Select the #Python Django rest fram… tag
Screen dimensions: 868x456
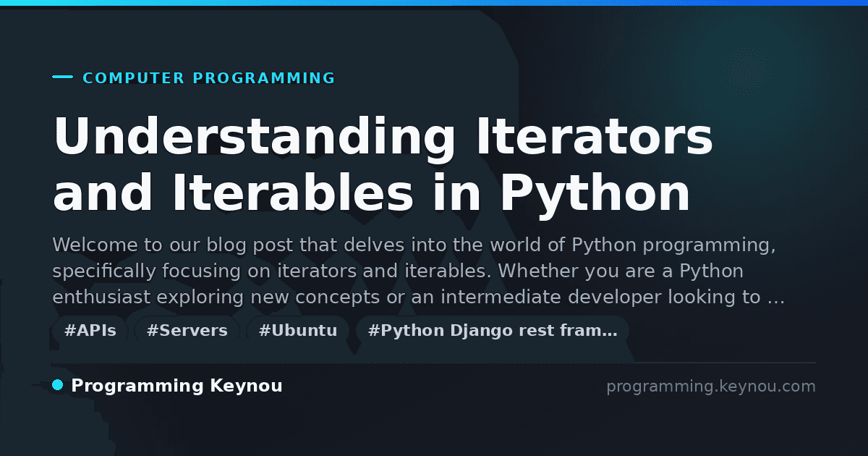click(493, 331)
